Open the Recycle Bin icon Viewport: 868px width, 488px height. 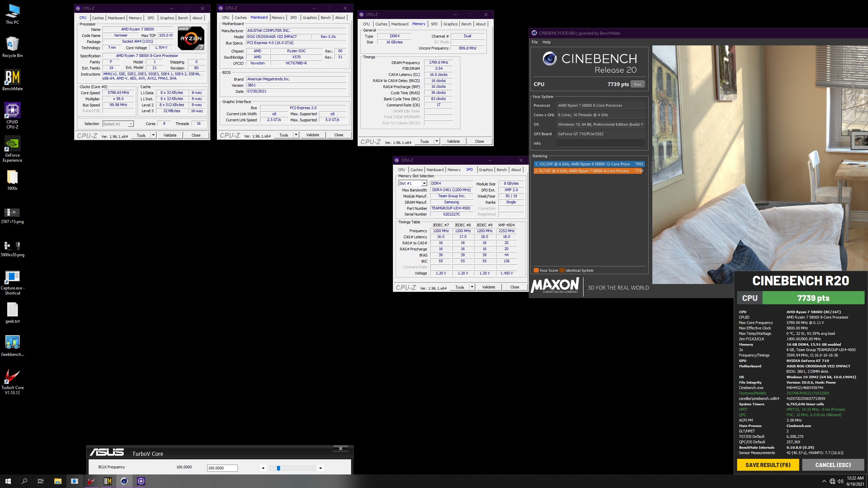(13, 47)
